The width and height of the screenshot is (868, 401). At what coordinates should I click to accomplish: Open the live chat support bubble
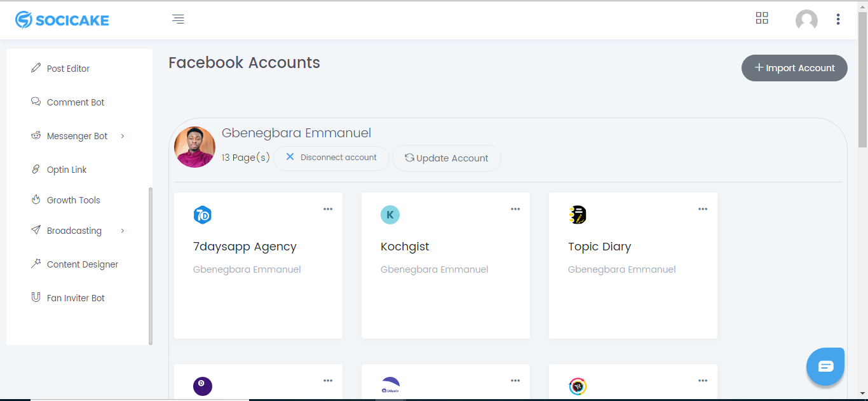coord(825,366)
